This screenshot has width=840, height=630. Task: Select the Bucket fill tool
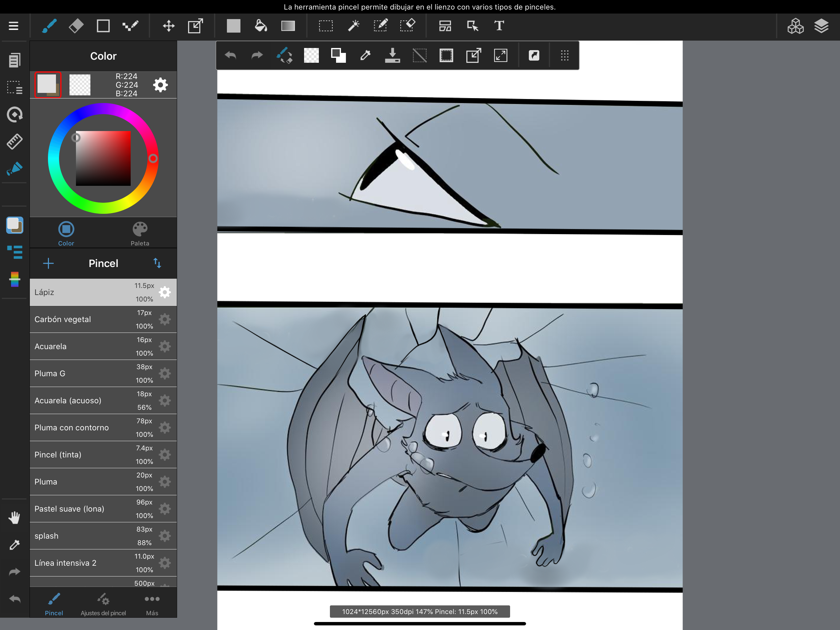260,26
